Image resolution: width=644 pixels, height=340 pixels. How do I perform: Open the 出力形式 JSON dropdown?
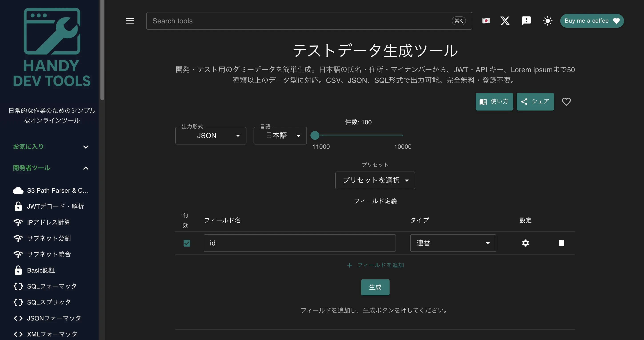click(x=211, y=136)
